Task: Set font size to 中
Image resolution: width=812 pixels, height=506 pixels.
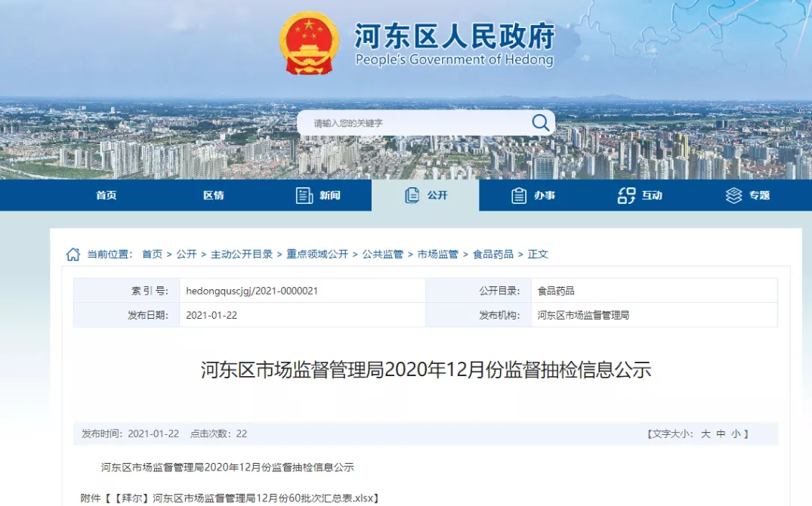Action: pos(721,434)
